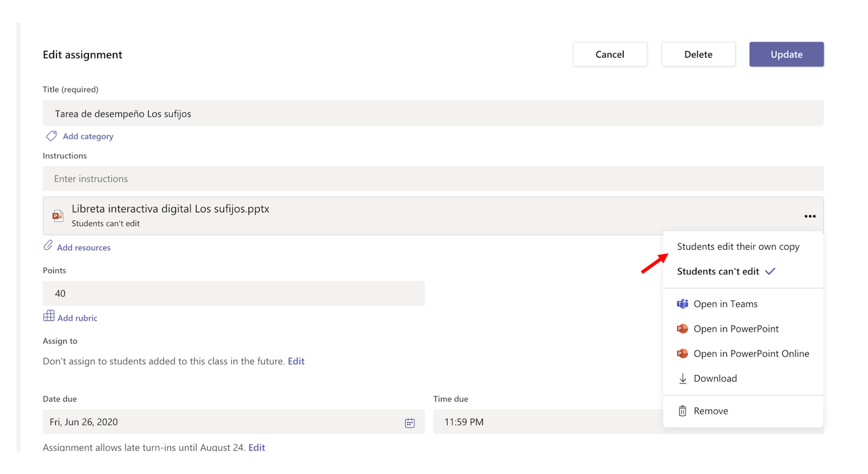The width and height of the screenshot is (868, 474).
Task: Click Edit link for late turn-ins
Action: pos(257,447)
